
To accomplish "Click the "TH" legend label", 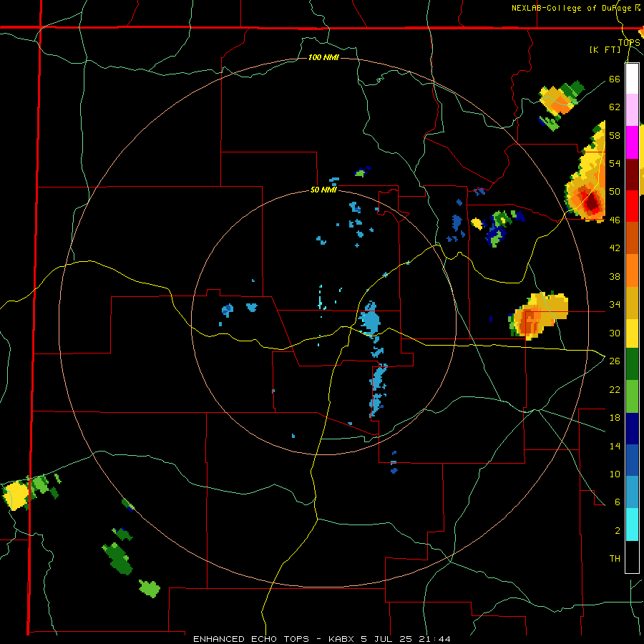I will [x=615, y=559].
